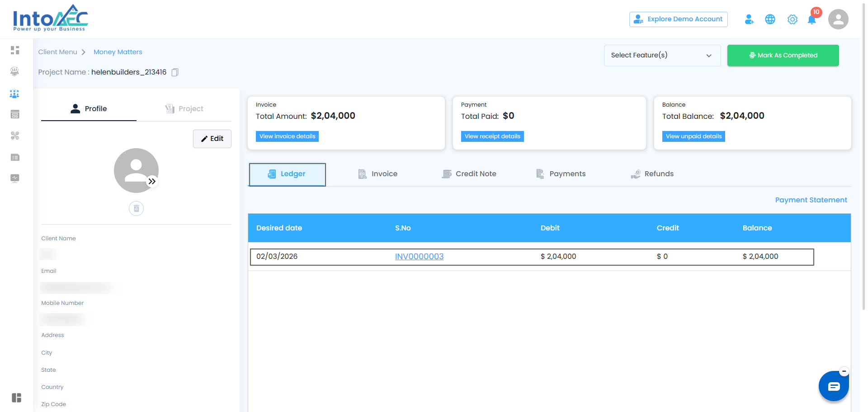Click the Balance column header
Image resolution: width=868 pixels, height=412 pixels.
point(757,228)
